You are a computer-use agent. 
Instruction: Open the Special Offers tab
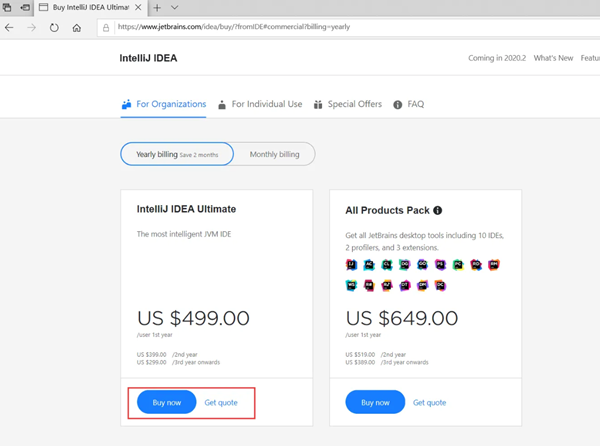click(x=347, y=104)
